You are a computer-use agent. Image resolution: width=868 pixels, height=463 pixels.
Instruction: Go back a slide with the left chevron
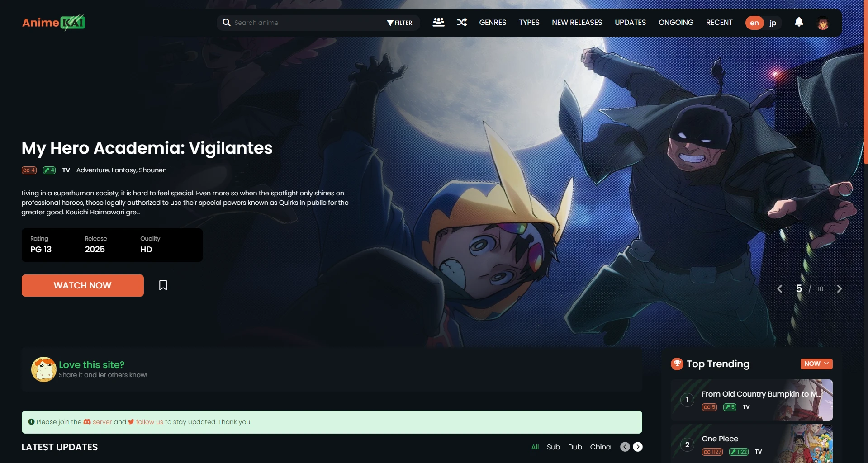pyautogui.click(x=779, y=288)
